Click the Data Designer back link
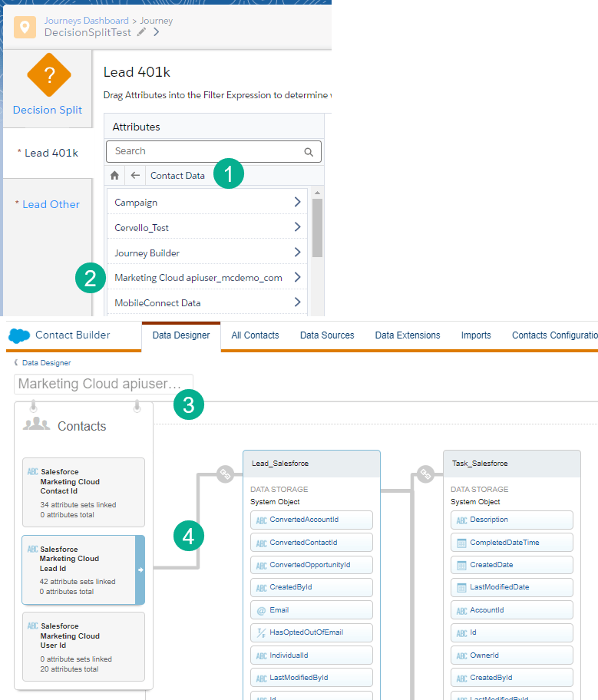 click(45, 362)
